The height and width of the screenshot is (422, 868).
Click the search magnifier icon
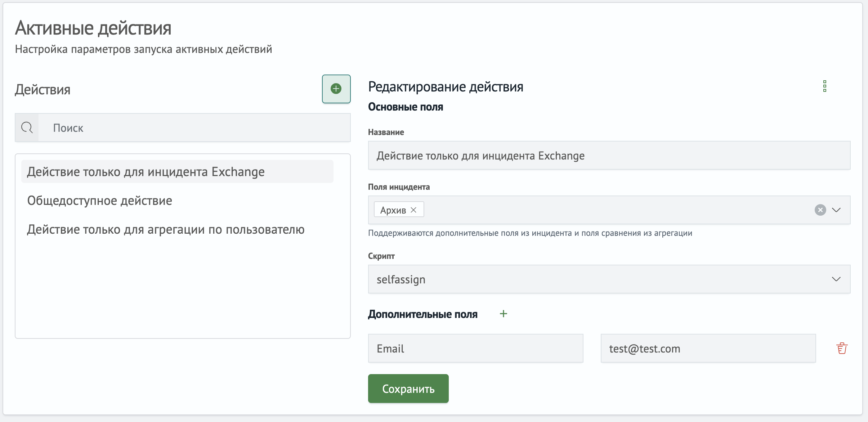27,127
